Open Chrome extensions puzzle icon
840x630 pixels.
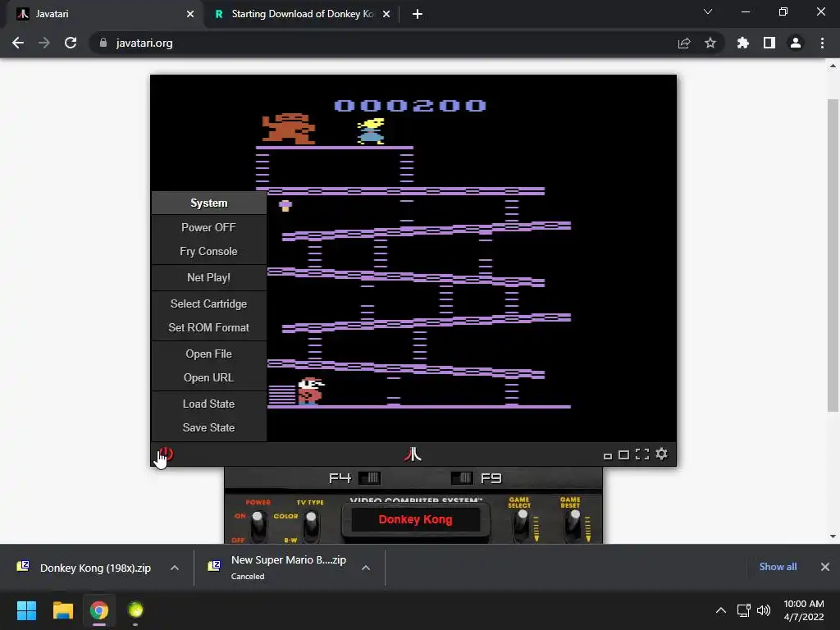pyautogui.click(x=743, y=43)
